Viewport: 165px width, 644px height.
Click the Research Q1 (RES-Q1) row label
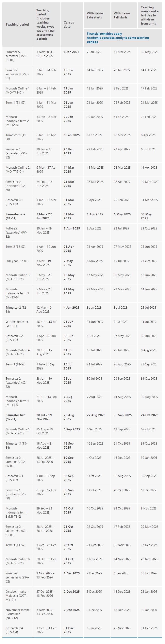[14, 202]
